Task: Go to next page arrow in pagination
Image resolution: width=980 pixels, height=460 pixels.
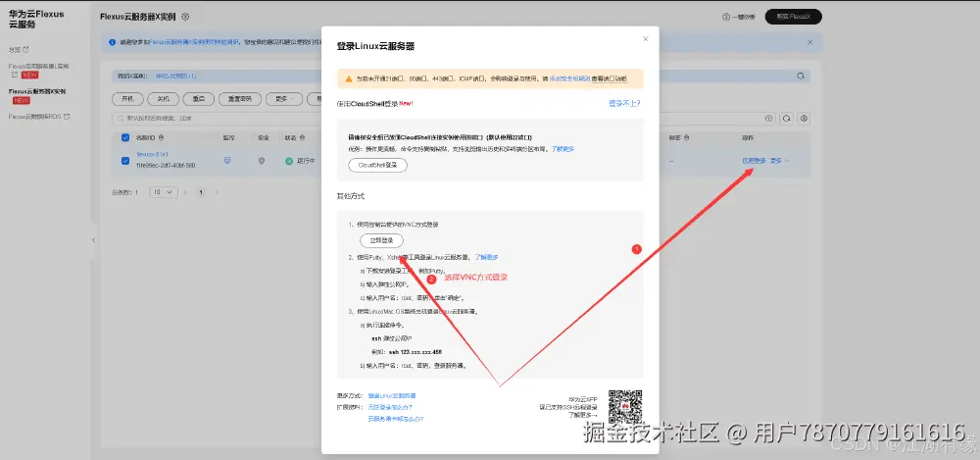Action: 217,193
